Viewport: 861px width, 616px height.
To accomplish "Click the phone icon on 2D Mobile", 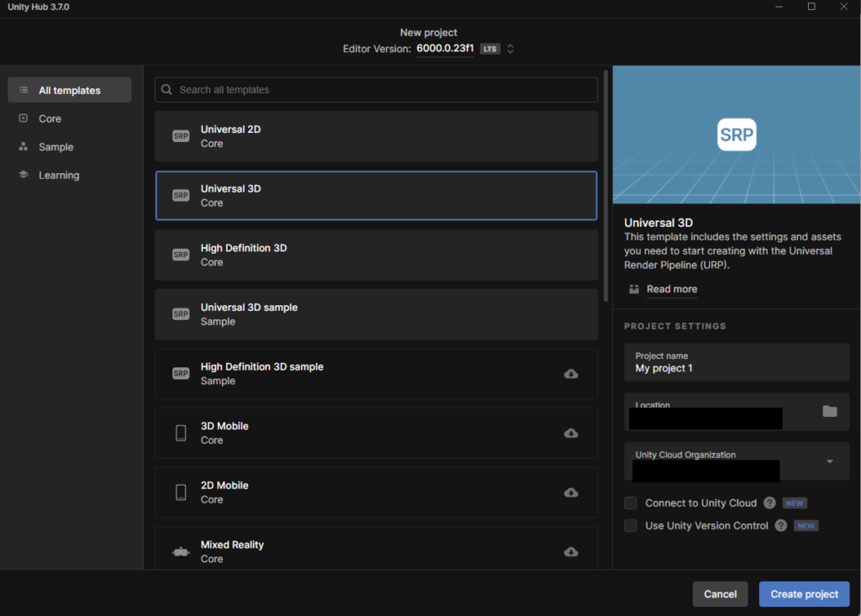I will tap(181, 492).
